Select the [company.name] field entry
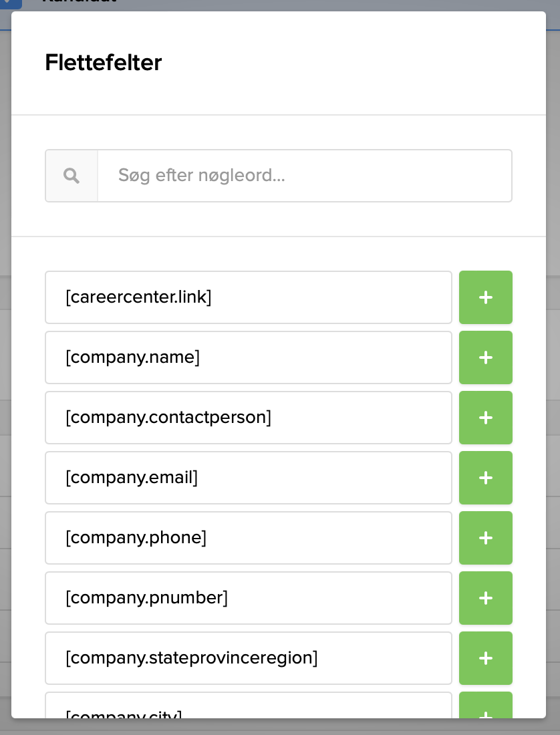 pos(248,357)
